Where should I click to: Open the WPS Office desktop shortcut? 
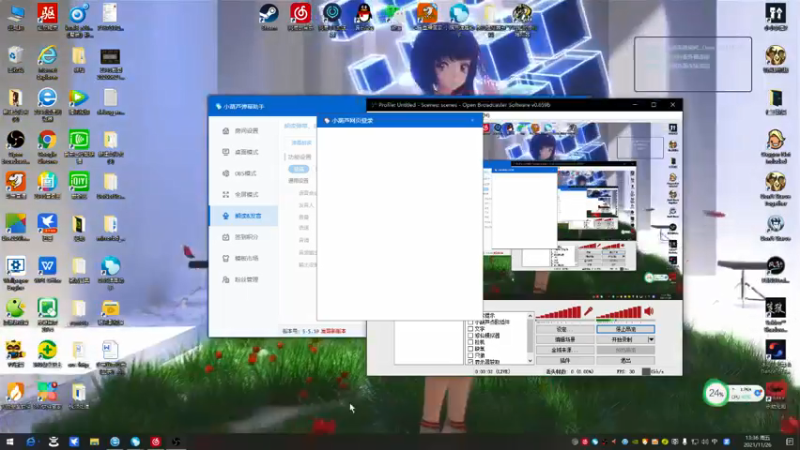[x=47, y=270]
